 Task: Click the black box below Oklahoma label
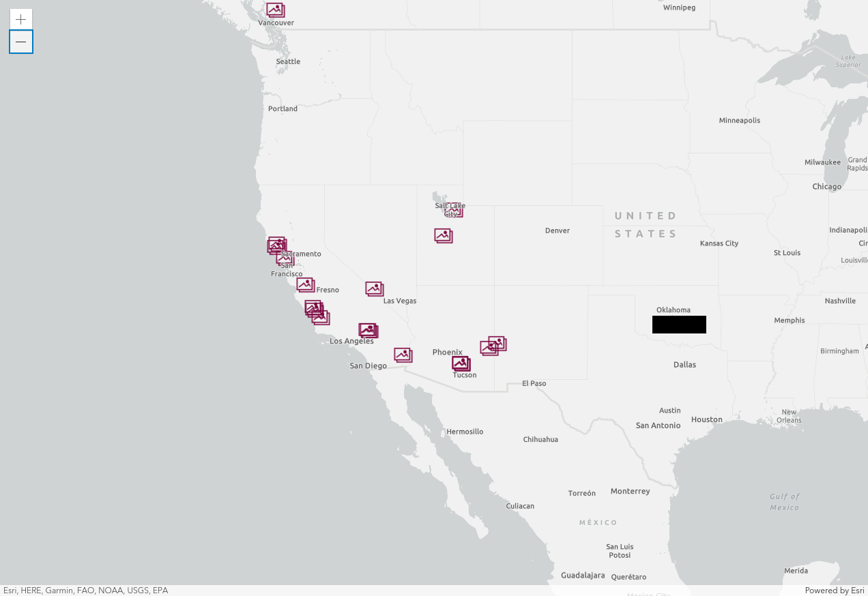click(x=679, y=325)
